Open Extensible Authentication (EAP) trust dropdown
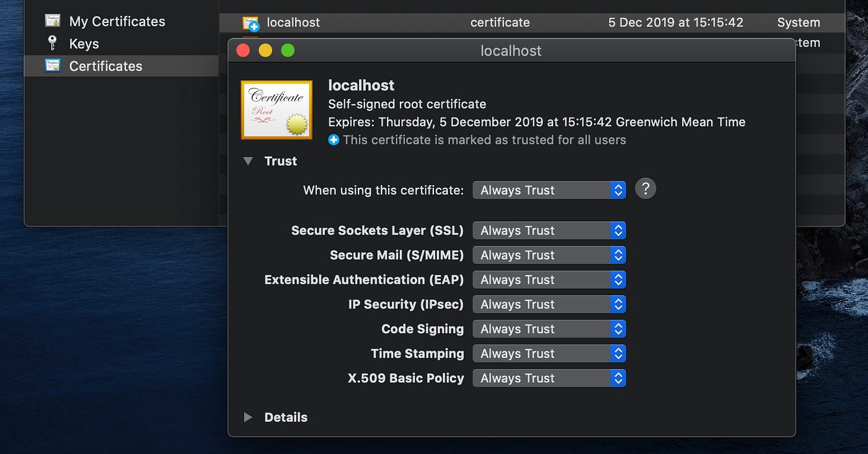The height and width of the screenshot is (454, 868). click(x=549, y=280)
